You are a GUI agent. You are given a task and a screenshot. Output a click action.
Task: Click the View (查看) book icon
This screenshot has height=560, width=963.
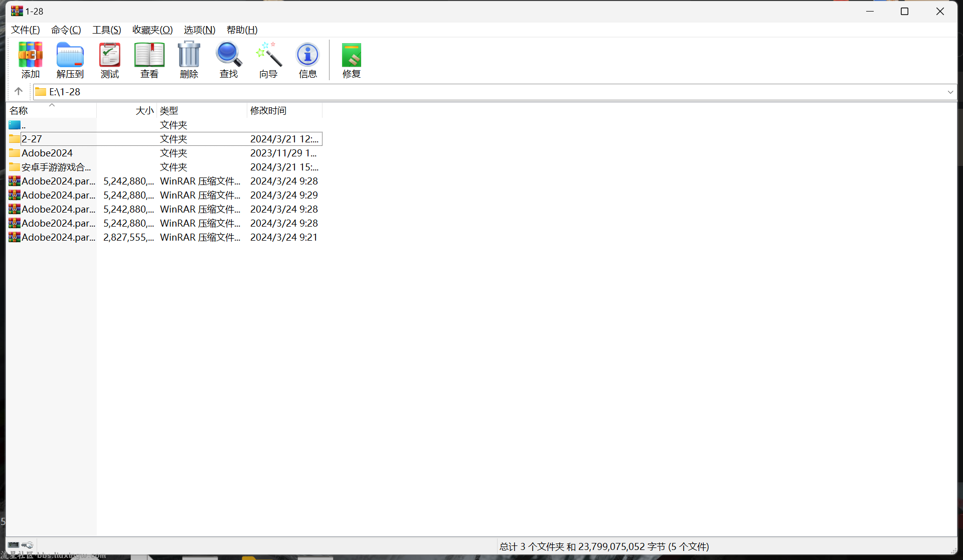(149, 55)
